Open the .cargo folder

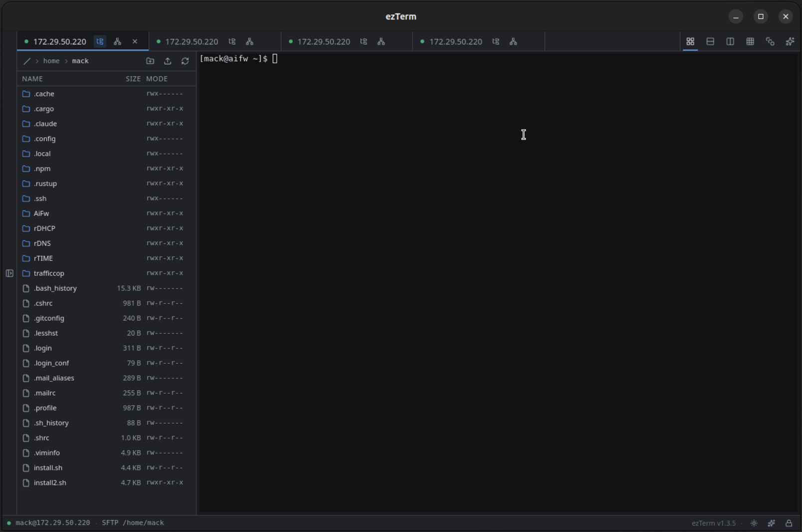click(107, 109)
